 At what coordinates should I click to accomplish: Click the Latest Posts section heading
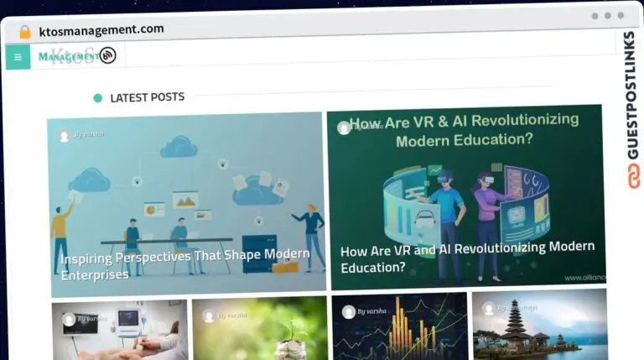147,97
